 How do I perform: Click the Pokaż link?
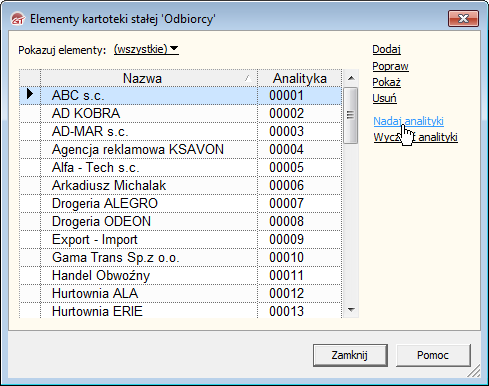(386, 82)
